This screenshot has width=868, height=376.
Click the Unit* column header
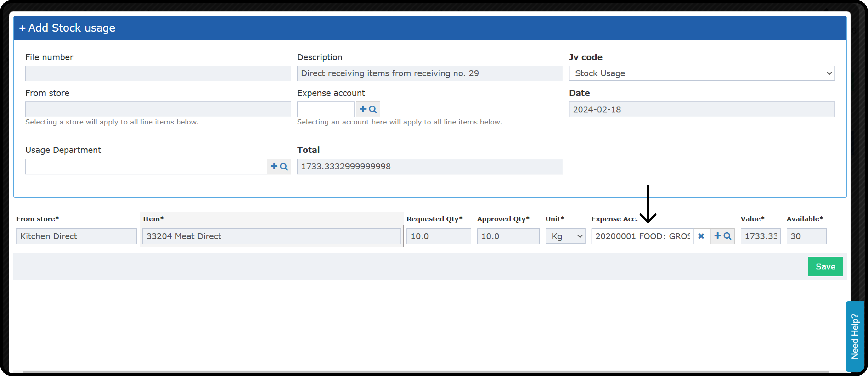555,219
